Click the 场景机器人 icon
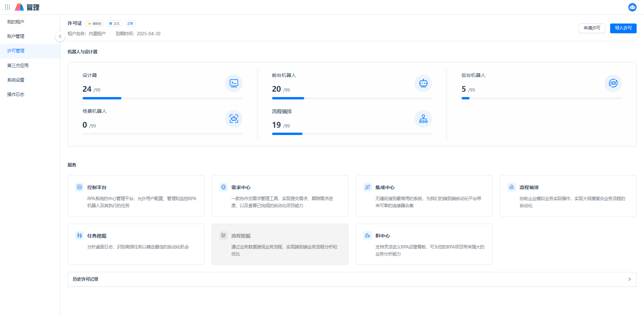This screenshot has width=644, height=315. [x=234, y=119]
